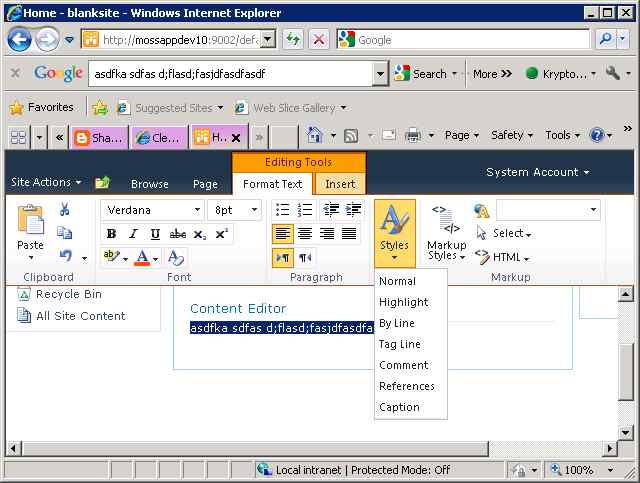Click the Clear Format icon

click(x=176, y=257)
